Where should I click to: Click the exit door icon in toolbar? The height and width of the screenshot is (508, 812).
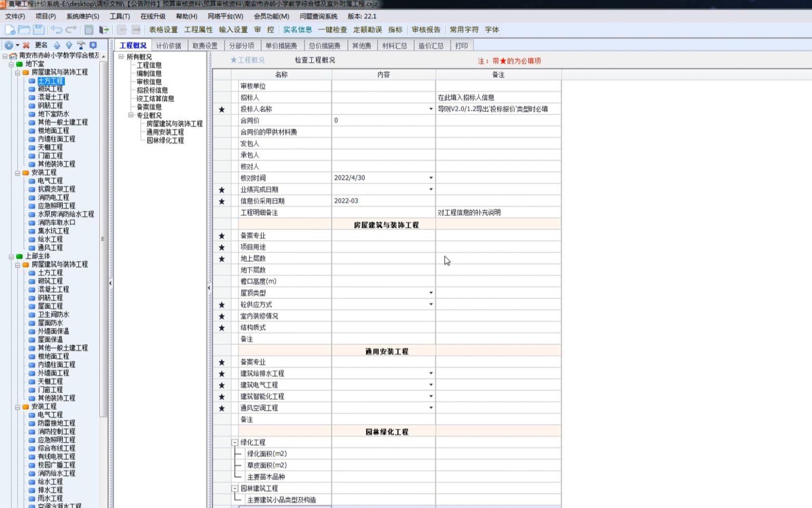tap(104, 30)
